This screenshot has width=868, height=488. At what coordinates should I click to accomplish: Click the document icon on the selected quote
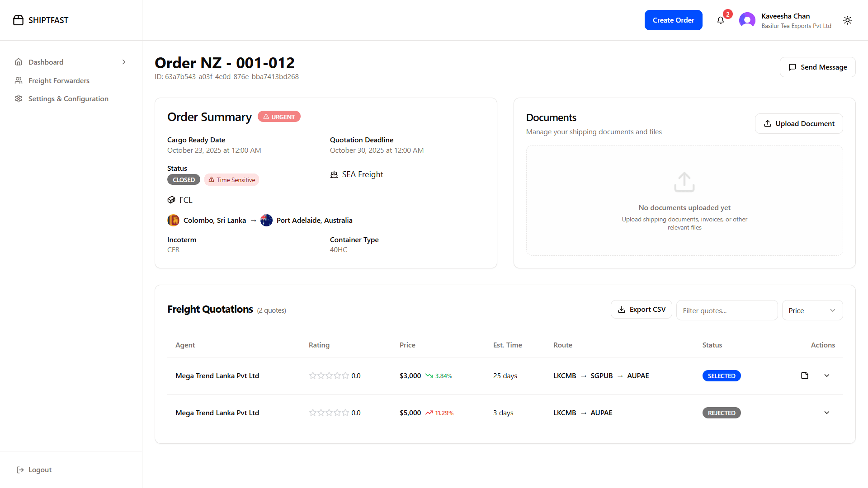pos(804,375)
